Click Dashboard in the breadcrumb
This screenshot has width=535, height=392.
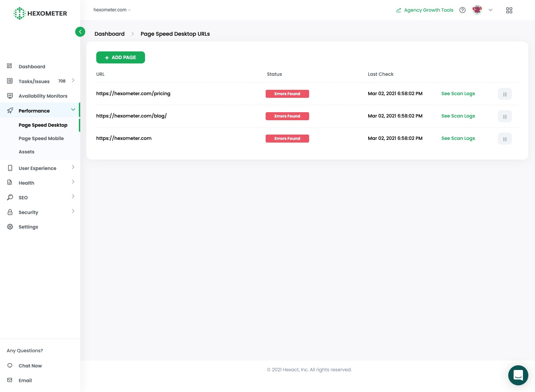tap(110, 34)
